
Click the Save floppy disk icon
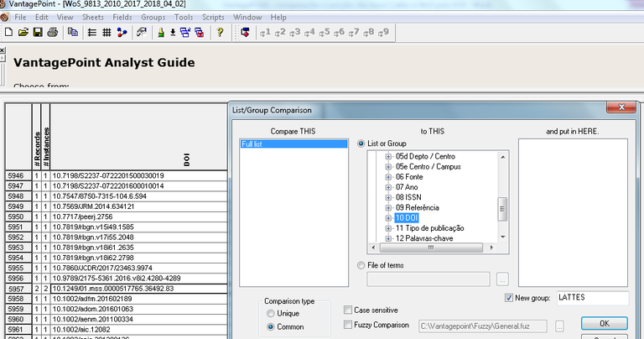(38, 32)
